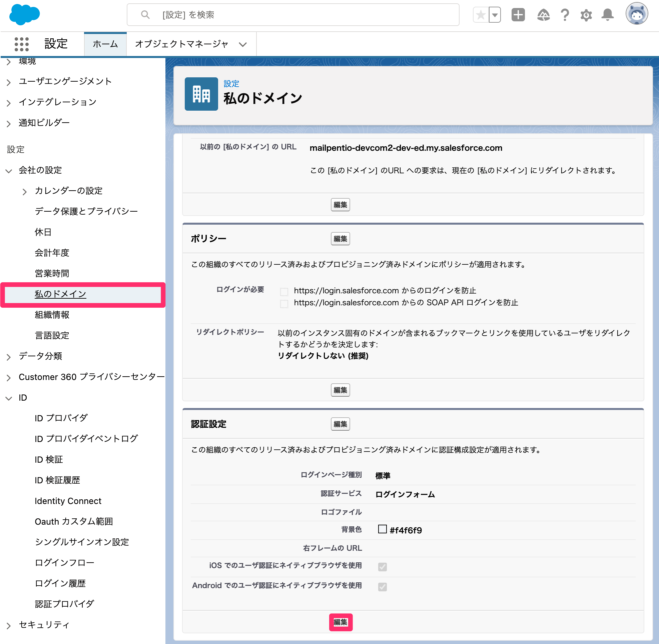
Task: Click the My Domain building icon
Action: (x=201, y=94)
